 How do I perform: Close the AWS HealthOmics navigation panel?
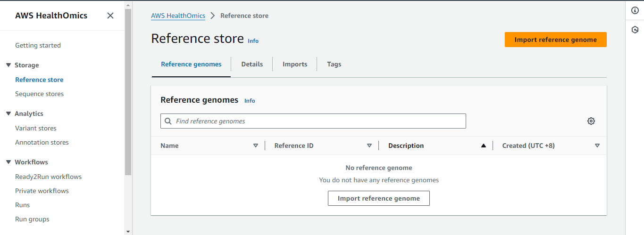point(110,16)
